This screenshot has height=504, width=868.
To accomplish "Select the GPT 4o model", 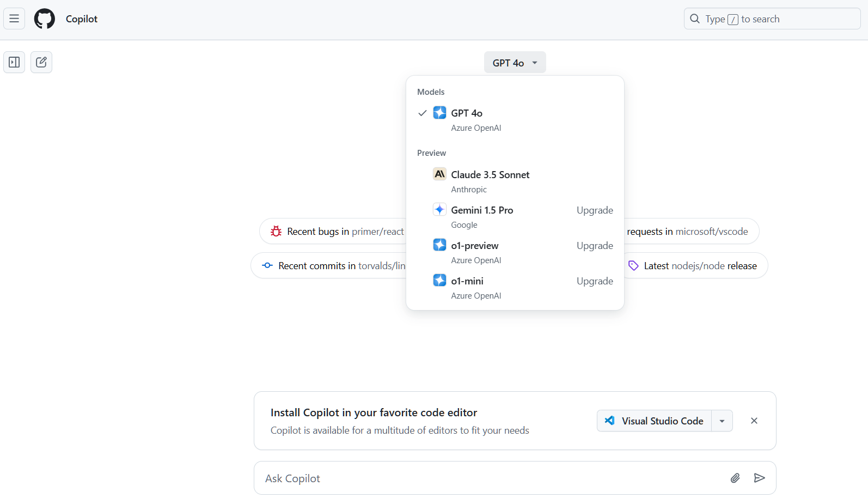I will [x=515, y=120].
